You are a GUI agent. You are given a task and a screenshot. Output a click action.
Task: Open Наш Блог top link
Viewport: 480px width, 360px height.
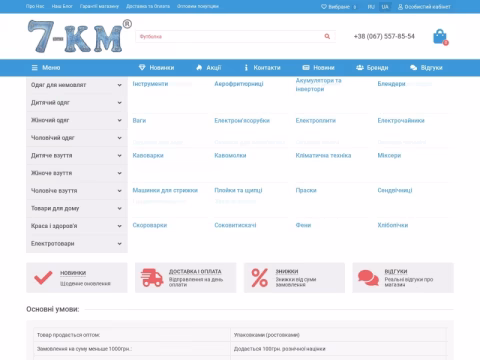click(62, 6)
